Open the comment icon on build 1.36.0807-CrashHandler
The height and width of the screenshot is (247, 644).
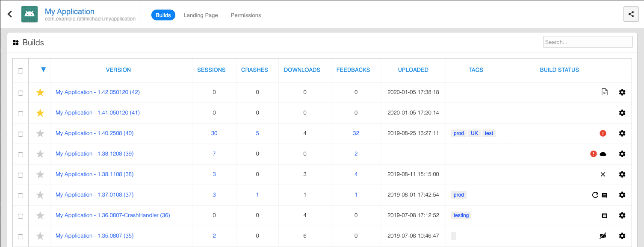(604, 215)
